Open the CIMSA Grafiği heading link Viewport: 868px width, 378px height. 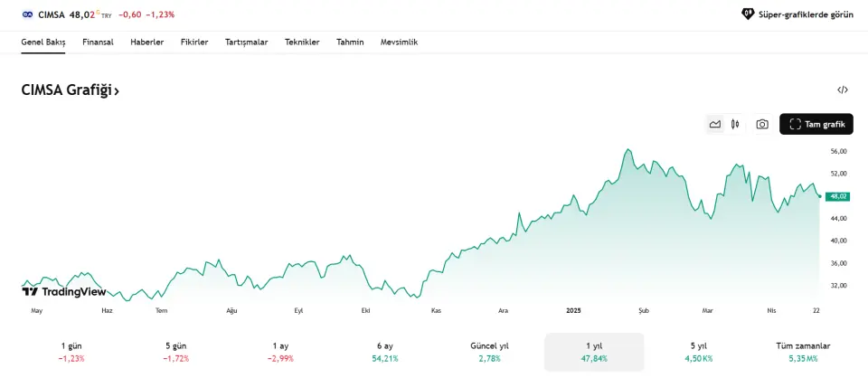tap(71, 90)
